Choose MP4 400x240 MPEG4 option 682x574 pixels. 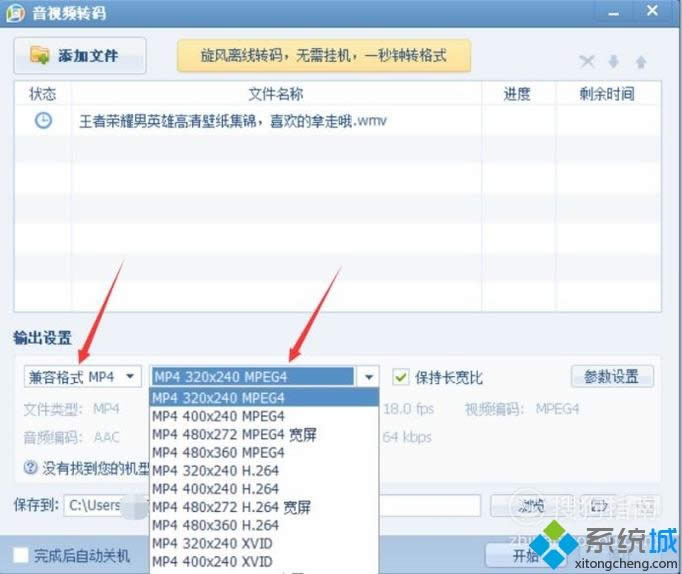264,416
